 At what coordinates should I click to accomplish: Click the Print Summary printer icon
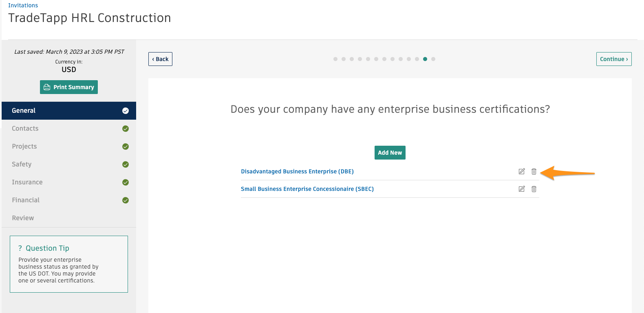tap(48, 87)
